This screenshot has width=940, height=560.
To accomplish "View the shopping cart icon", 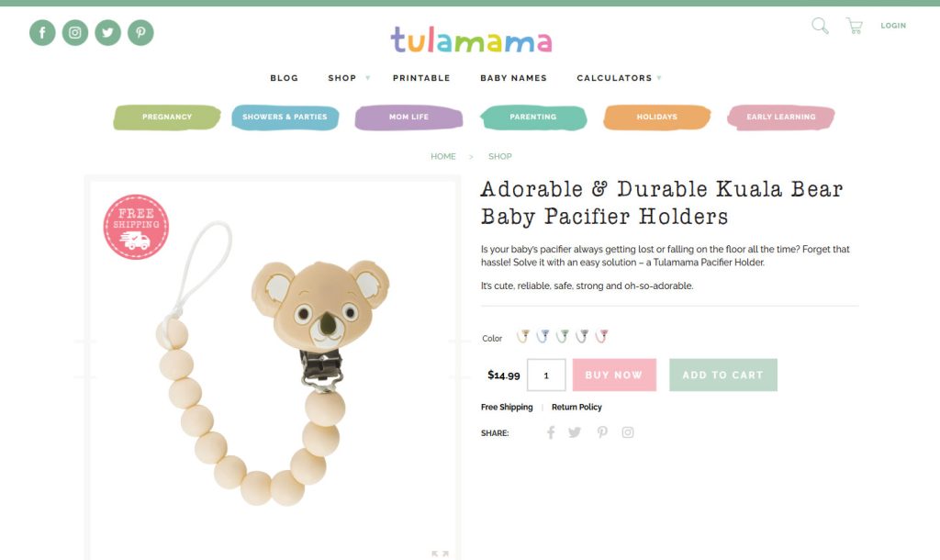I will [x=855, y=26].
